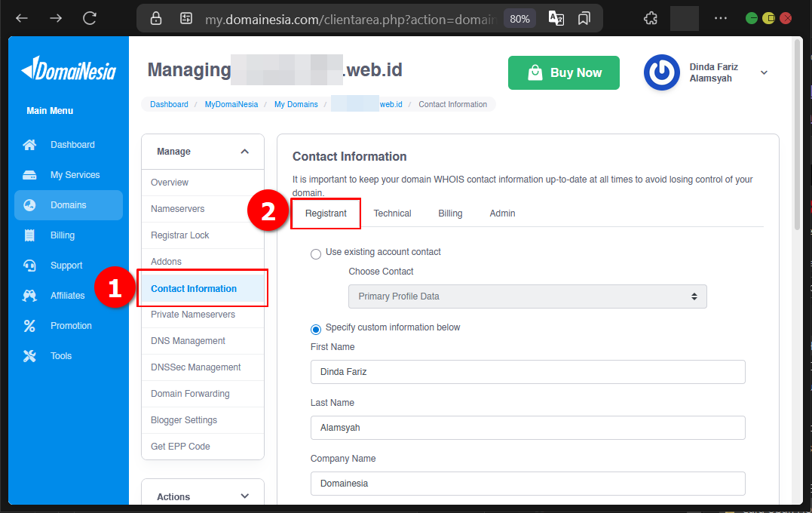
Task: Click the user avatar power icon
Action: (x=662, y=72)
